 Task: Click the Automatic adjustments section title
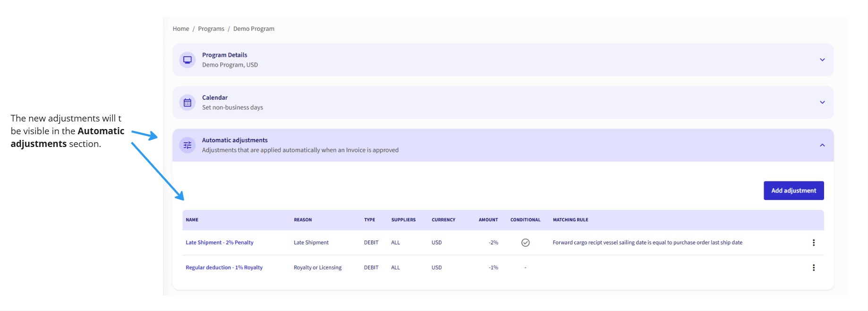pos(235,140)
